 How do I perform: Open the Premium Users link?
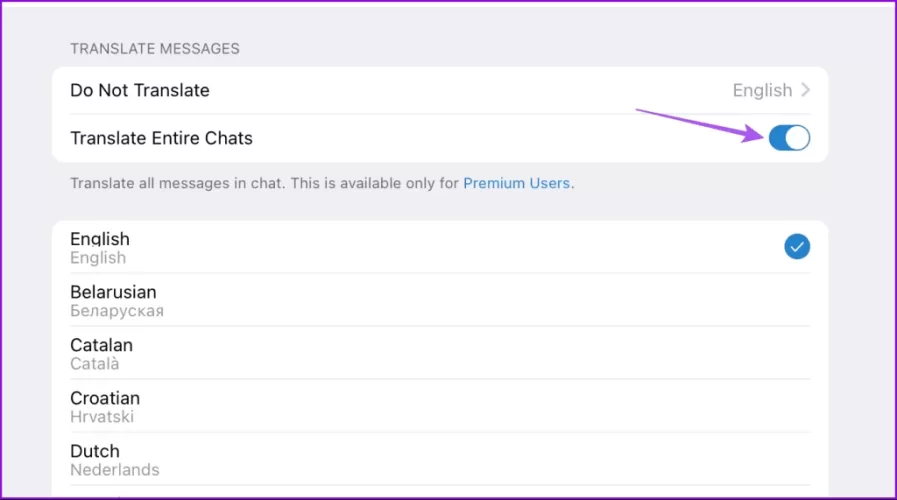tap(516, 184)
